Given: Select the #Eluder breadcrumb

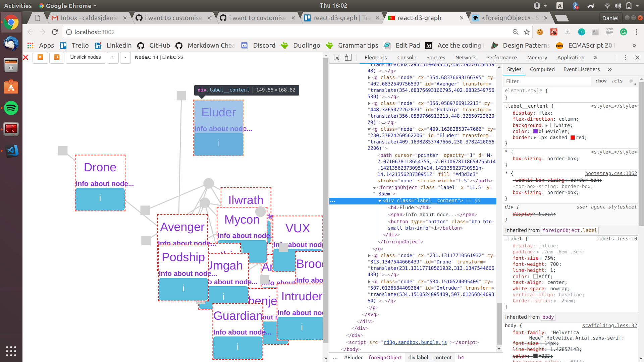Looking at the screenshot, I should pos(353,357).
